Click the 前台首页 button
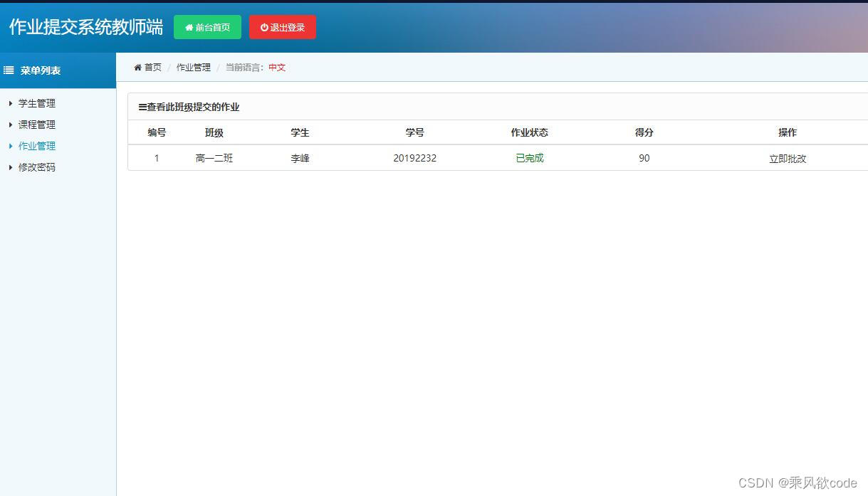868x496 pixels. pyautogui.click(x=207, y=27)
